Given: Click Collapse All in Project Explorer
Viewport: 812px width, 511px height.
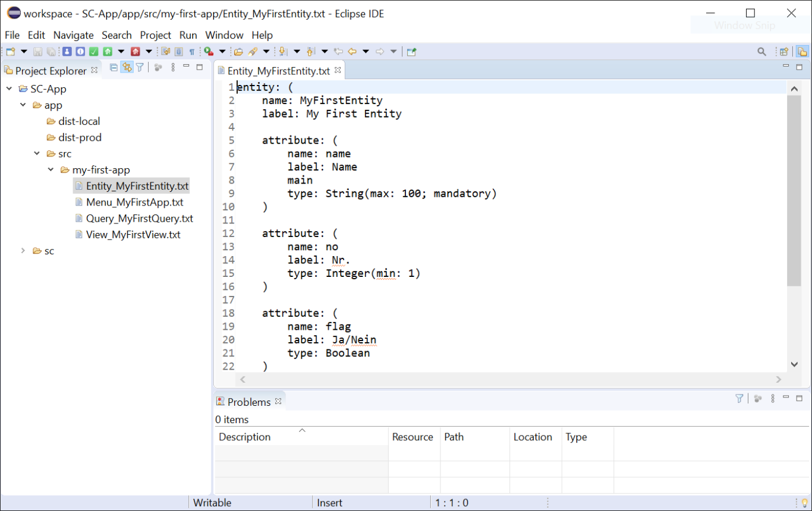Looking at the screenshot, I should coord(114,68).
